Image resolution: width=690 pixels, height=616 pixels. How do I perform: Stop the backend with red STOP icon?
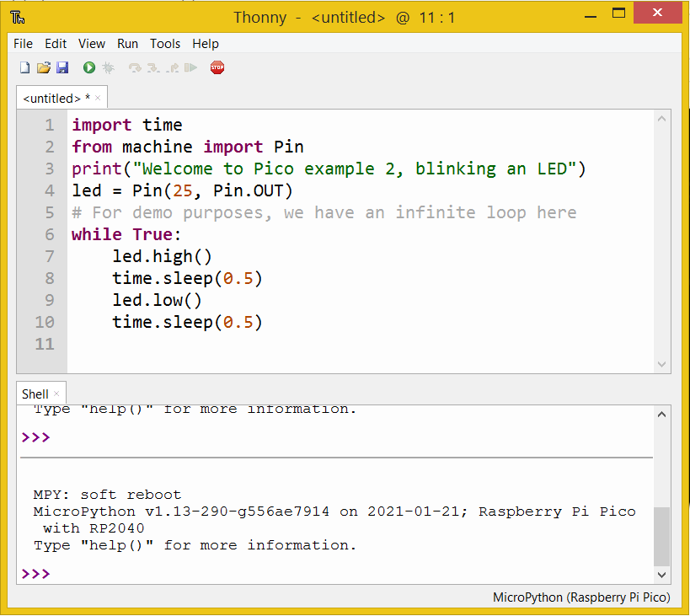pos(217,67)
